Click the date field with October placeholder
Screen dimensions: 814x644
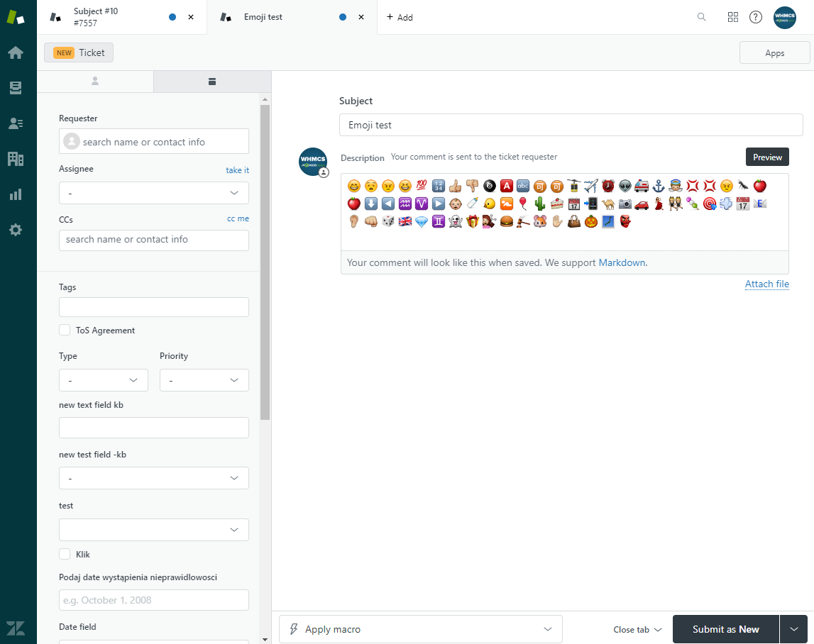point(154,600)
